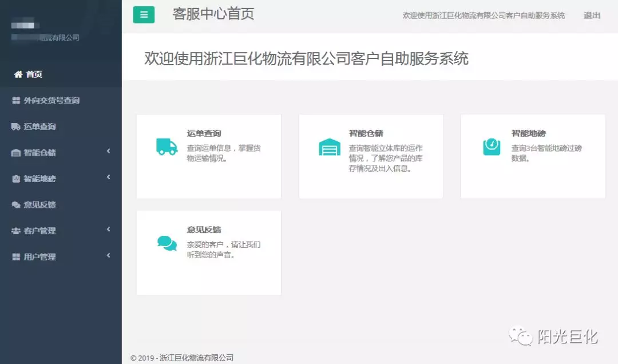Click the grid icon beside 外向交货号查询
The image size is (618, 364).
click(16, 101)
